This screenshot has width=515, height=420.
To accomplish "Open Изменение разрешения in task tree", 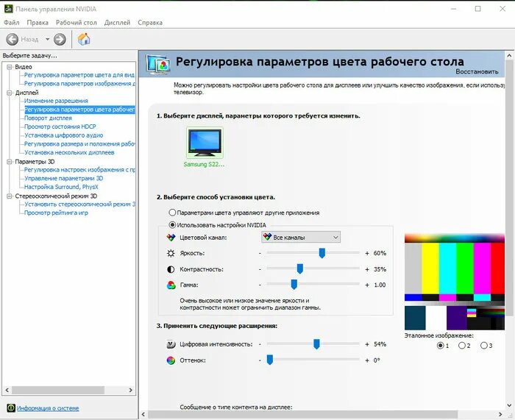I will [56, 101].
